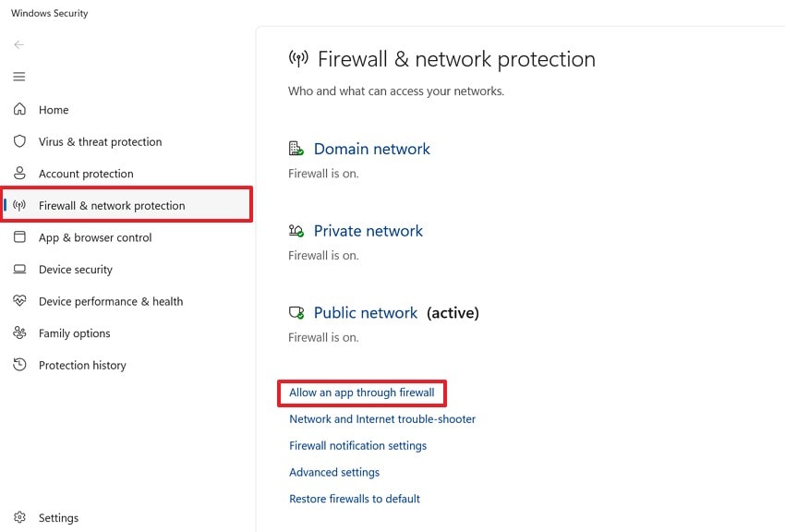Click the Device security laptop icon
Viewport: 785px width, 532px height.
19,269
